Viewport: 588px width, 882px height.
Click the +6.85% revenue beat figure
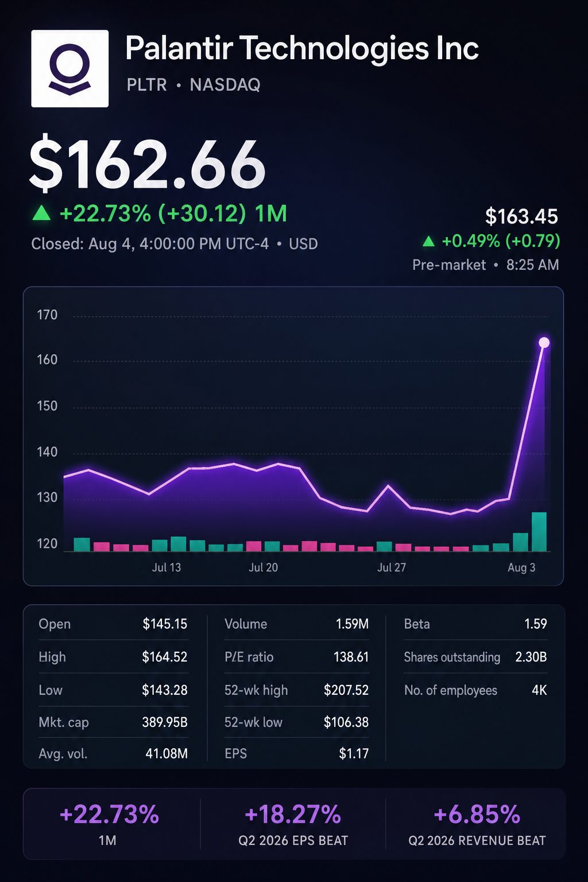pyautogui.click(x=477, y=814)
